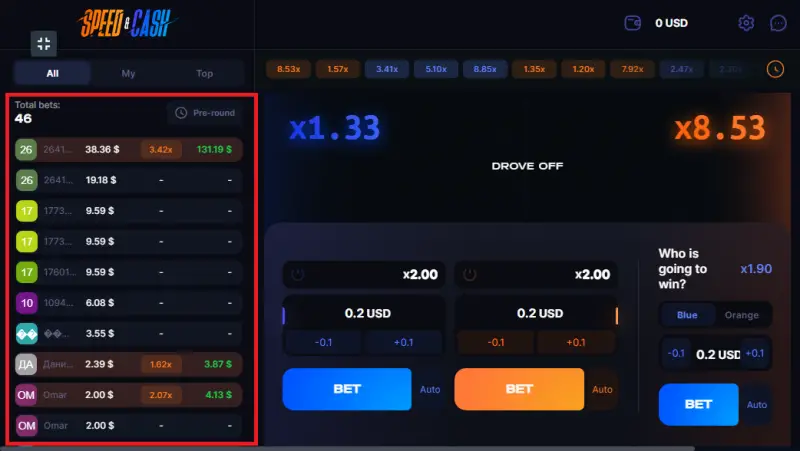Click the 8.53x history multiplier chip
Image resolution: width=800 pixels, height=451 pixels.
tap(288, 69)
